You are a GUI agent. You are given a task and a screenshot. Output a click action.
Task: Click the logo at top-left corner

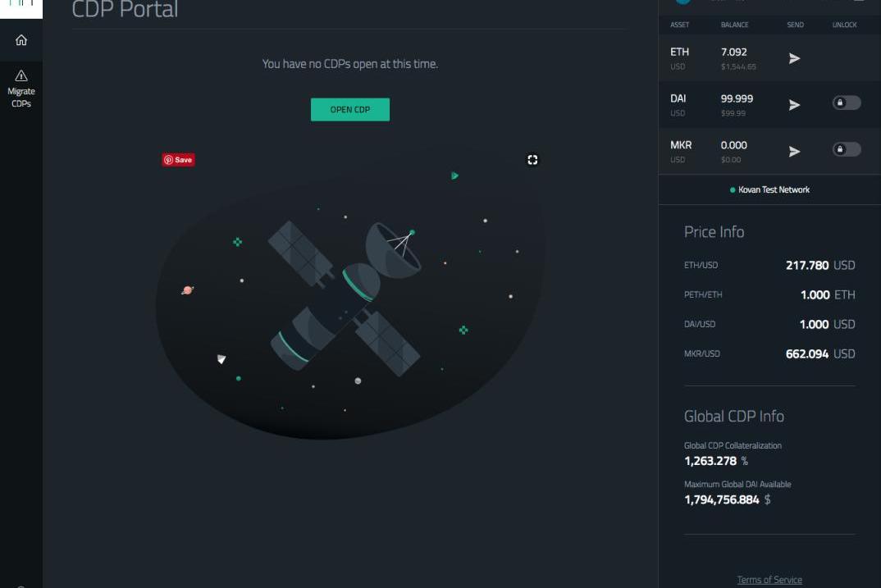click(x=21, y=8)
